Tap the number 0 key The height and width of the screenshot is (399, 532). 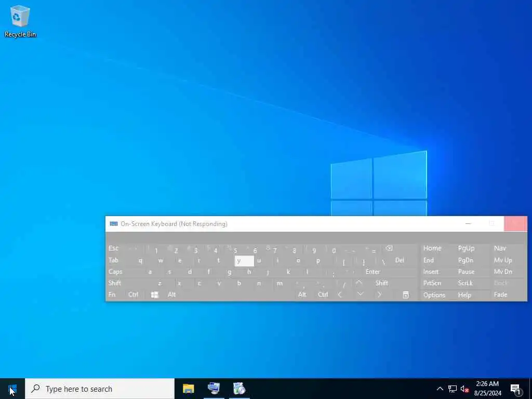[334, 251]
